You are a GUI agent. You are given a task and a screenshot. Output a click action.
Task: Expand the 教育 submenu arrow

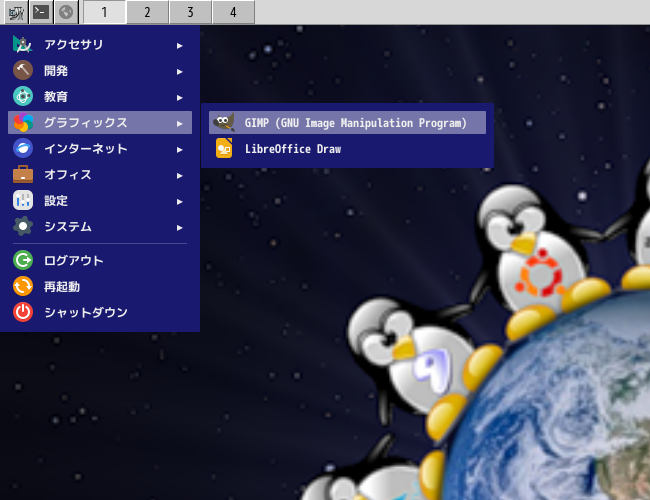tap(179, 98)
